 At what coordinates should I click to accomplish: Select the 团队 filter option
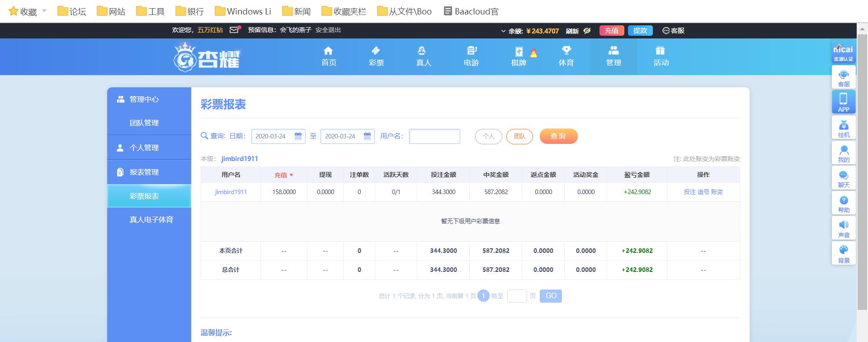(519, 137)
